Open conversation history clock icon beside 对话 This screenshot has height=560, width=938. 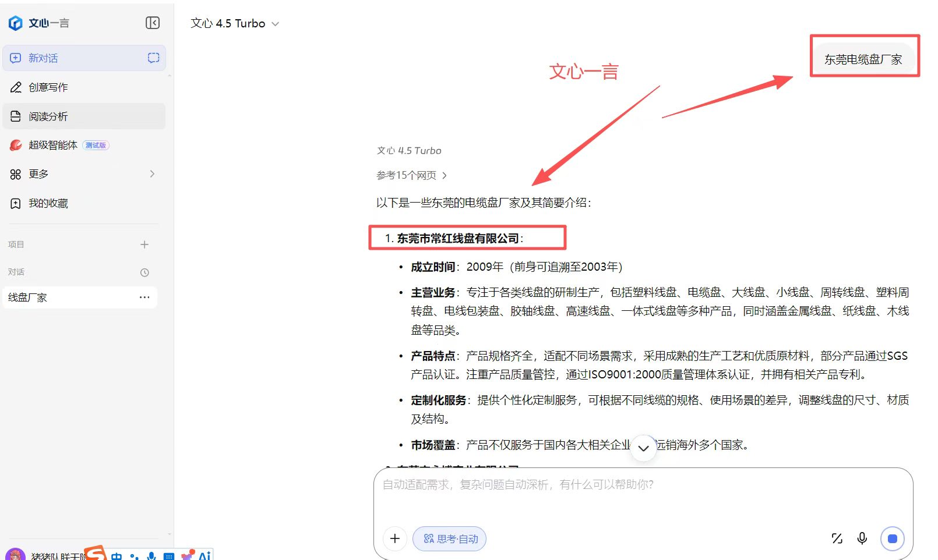[x=144, y=272]
